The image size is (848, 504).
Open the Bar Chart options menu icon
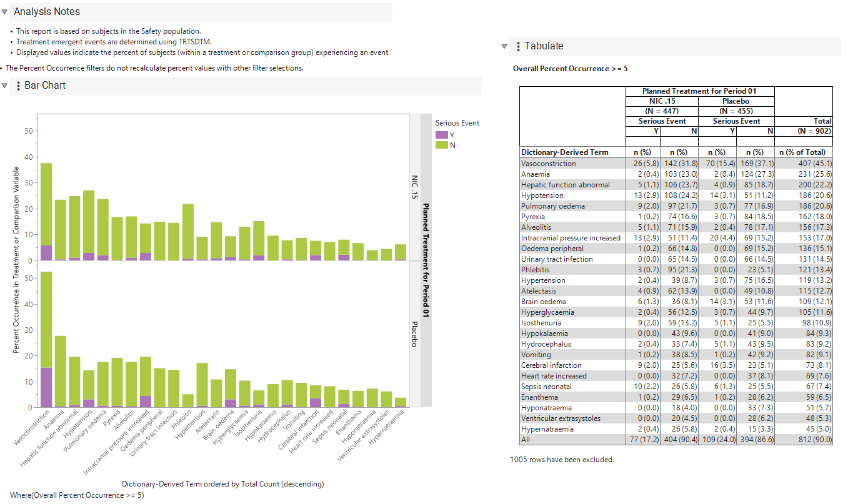click(18, 86)
